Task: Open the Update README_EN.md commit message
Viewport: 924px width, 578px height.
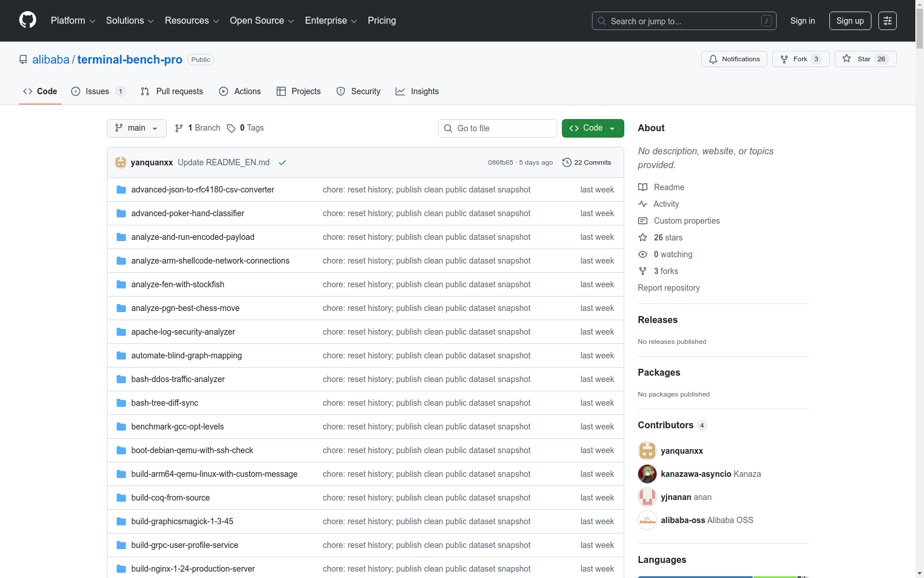Action: pyautogui.click(x=223, y=162)
